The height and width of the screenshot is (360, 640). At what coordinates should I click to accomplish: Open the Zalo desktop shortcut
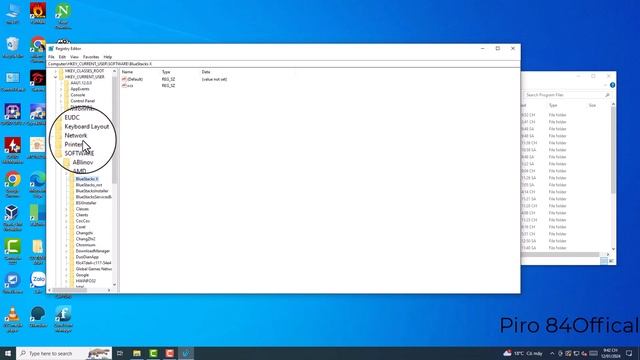[x=38, y=282]
